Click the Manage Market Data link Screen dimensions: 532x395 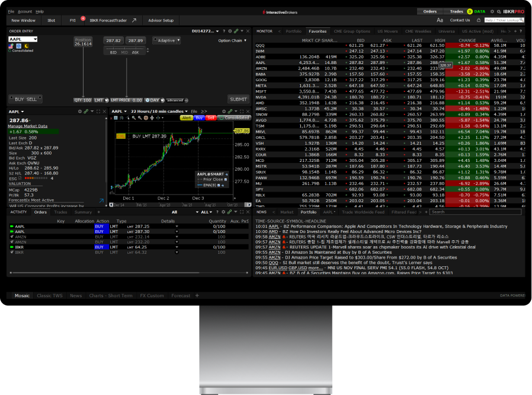(28, 126)
